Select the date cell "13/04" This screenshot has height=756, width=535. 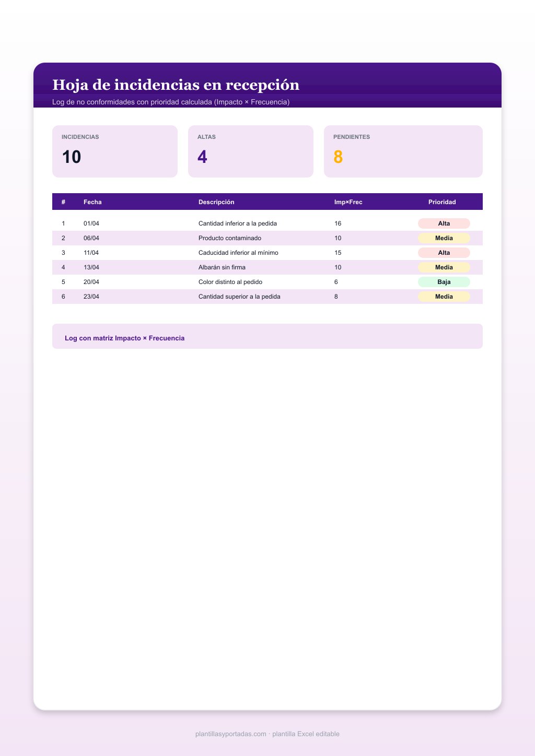(91, 267)
